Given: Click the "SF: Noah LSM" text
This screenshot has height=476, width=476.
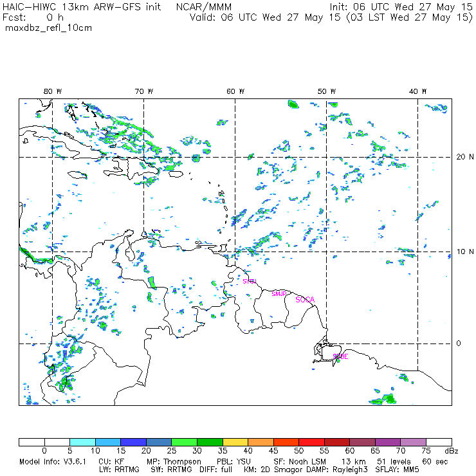Looking at the screenshot, I should coord(300,462).
